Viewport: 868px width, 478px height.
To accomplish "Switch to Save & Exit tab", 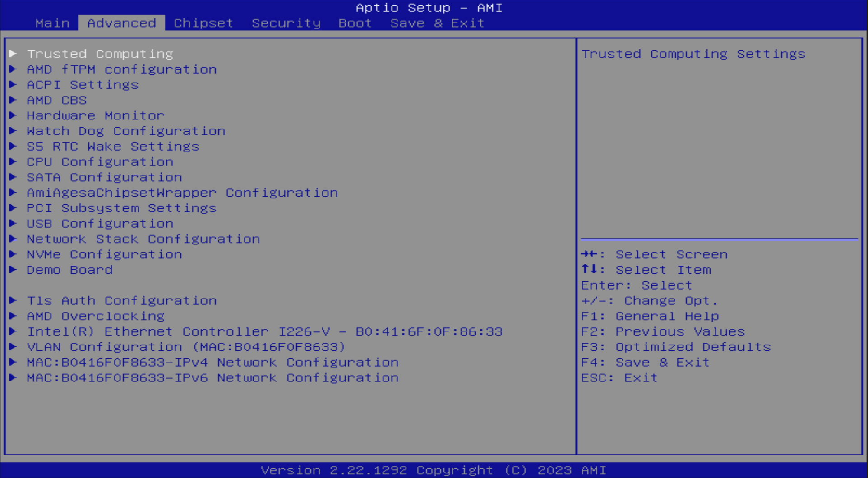I will pyautogui.click(x=437, y=23).
